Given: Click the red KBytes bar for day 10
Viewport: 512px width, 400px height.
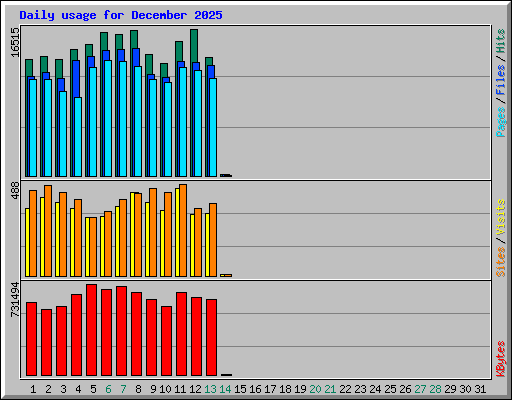Looking at the screenshot, I should point(167,341).
